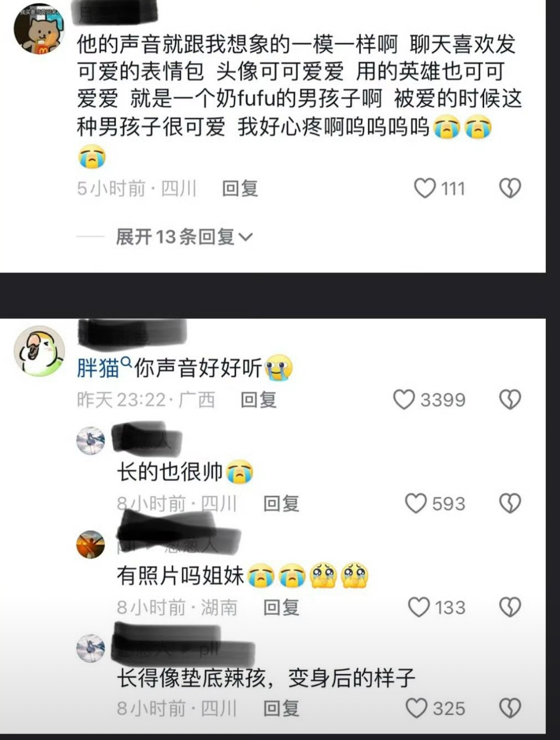
Task: Reply to the 湖南 commenter
Action: [281, 607]
